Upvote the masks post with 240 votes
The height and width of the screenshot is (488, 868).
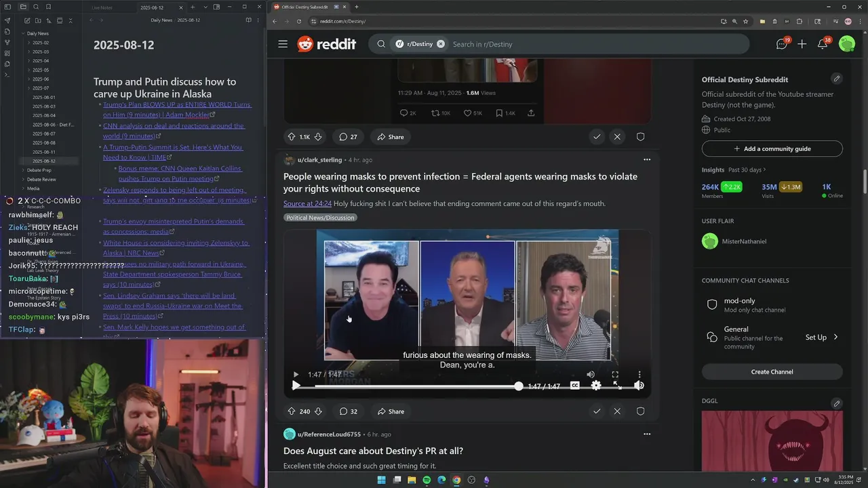point(292,411)
